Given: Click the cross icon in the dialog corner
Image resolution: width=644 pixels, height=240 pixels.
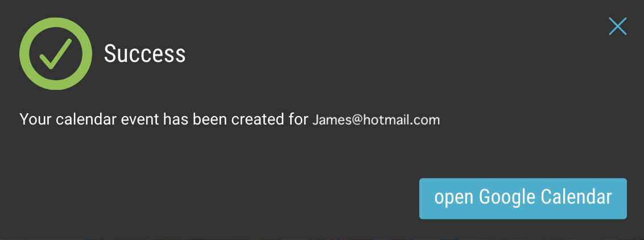Looking at the screenshot, I should click(x=617, y=26).
